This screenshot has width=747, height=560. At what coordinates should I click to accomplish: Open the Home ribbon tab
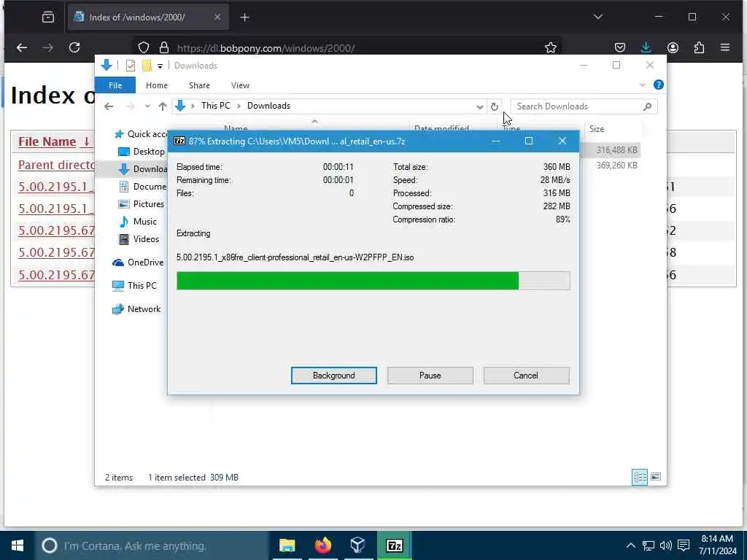point(157,85)
